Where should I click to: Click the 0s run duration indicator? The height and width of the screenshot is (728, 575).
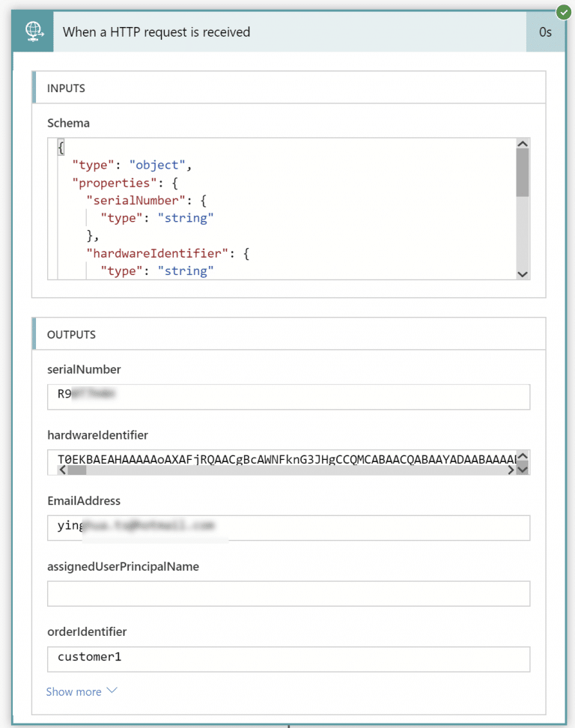point(547,31)
